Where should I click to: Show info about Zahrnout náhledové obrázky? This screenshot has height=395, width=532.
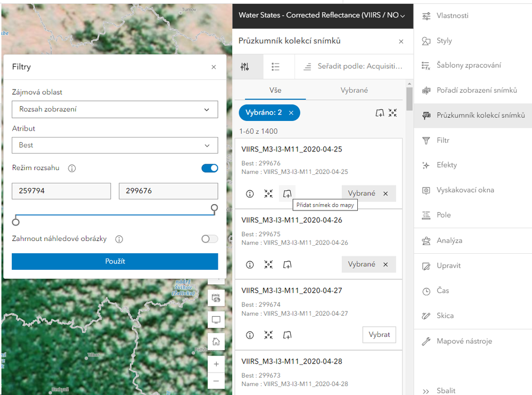pos(119,239)
